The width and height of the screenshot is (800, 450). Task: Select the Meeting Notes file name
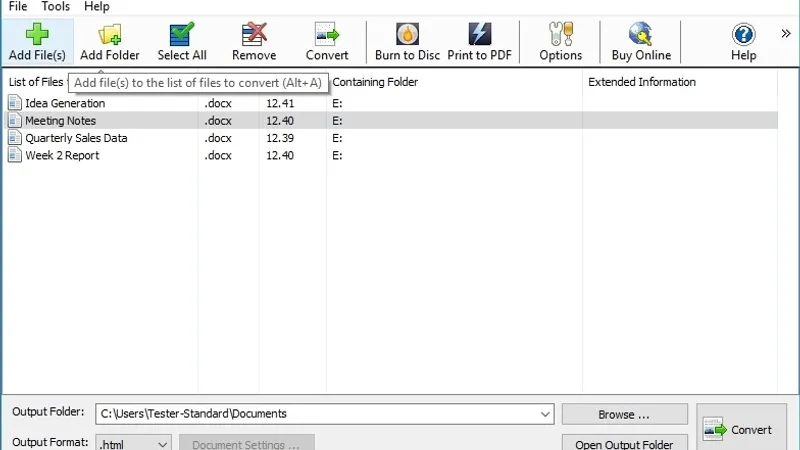click(61, 120)
